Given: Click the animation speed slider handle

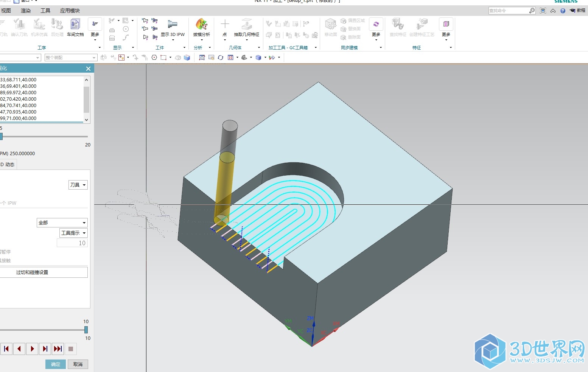Looking at the screenshot, I should coord(86,330).
